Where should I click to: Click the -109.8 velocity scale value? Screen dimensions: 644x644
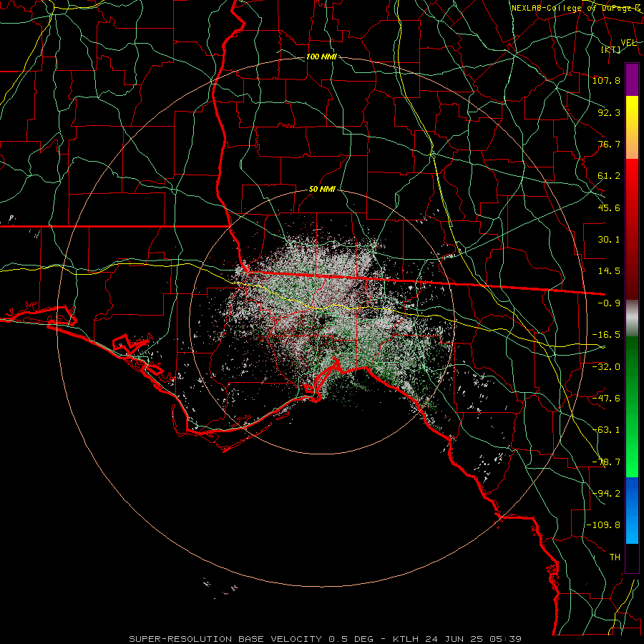(x=603, y=525)
